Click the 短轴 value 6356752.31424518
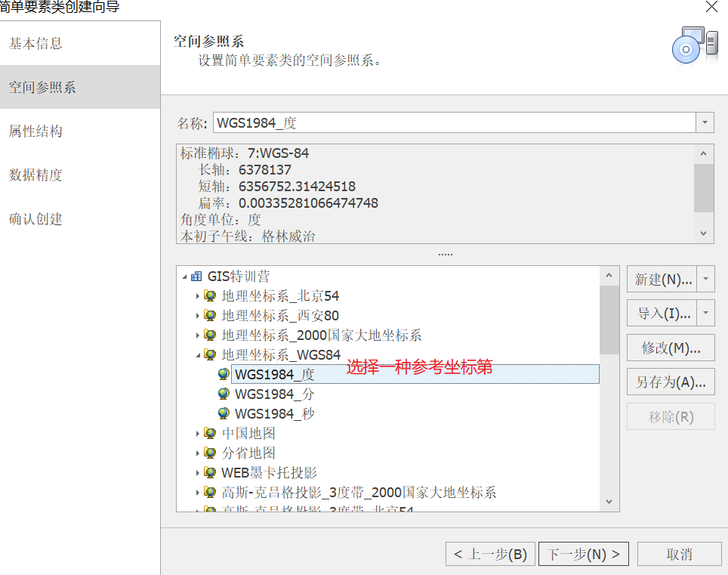Viewport: 728px width, 575px height. pyautogui.click(x=297, y=186)
